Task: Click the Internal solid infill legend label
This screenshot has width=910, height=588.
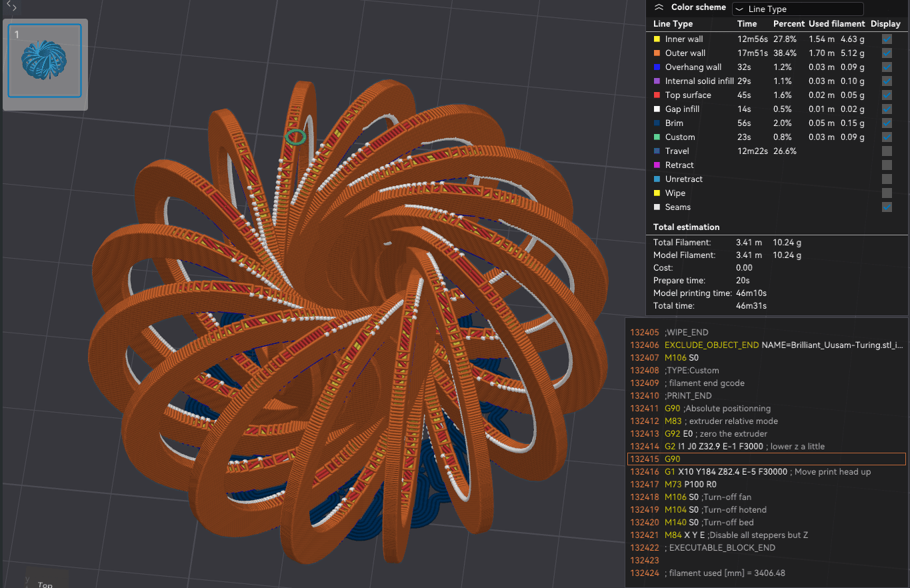Action: (x=699, y=81)
